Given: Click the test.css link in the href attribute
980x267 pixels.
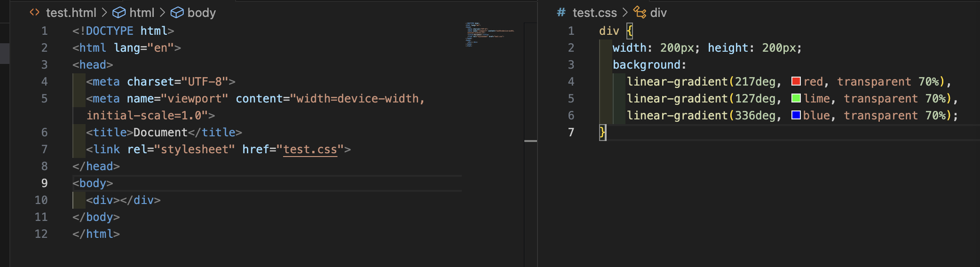Looking at the screenshot, I should (310, 149).
